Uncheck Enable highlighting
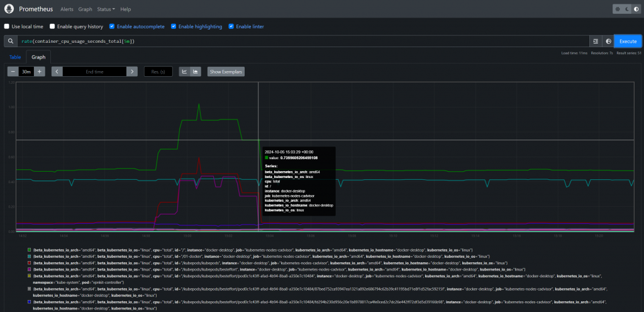 coord(174,26)
